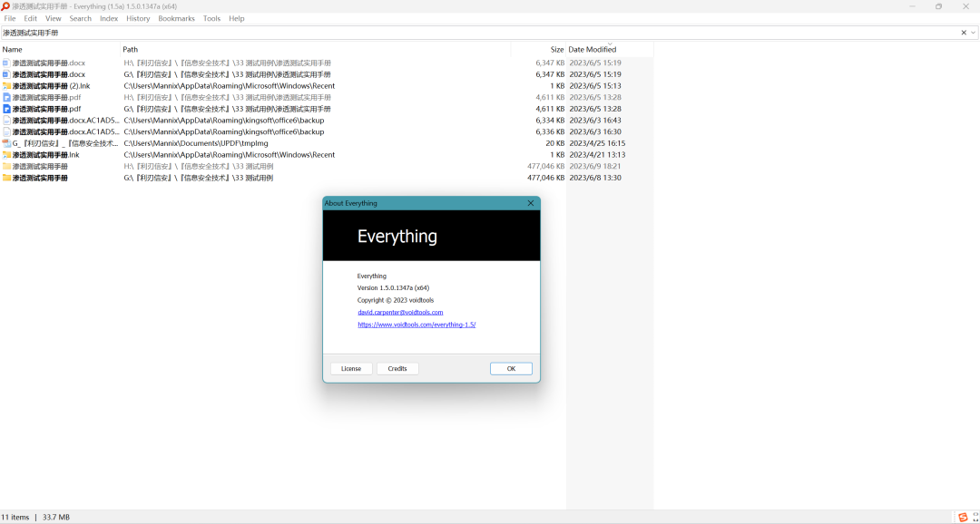Open the voidtools.com/everything-1.5 link
The height and width of the screenshot is (524, 980).
(x=416, y=325)
